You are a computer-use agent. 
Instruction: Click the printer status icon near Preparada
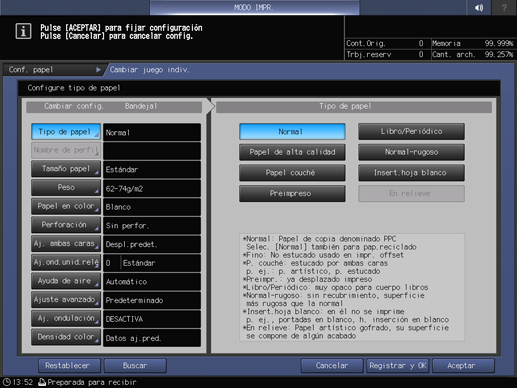click(42, 382)
